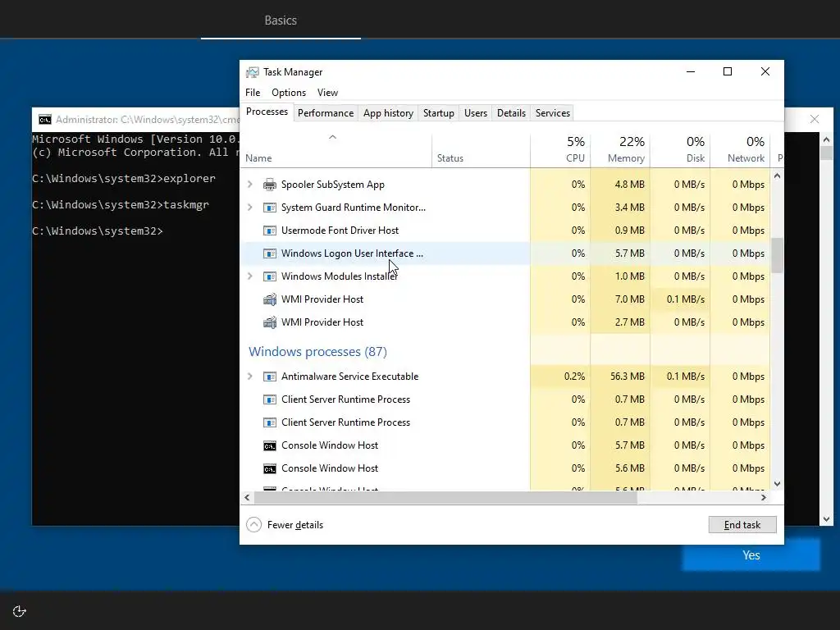Click the Basics tab at the top

point(281,20)
